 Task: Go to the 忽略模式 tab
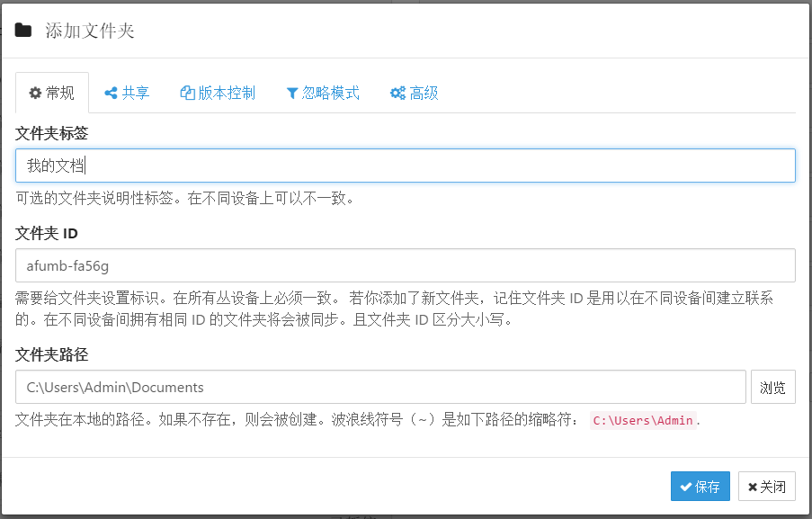(323, 94)
